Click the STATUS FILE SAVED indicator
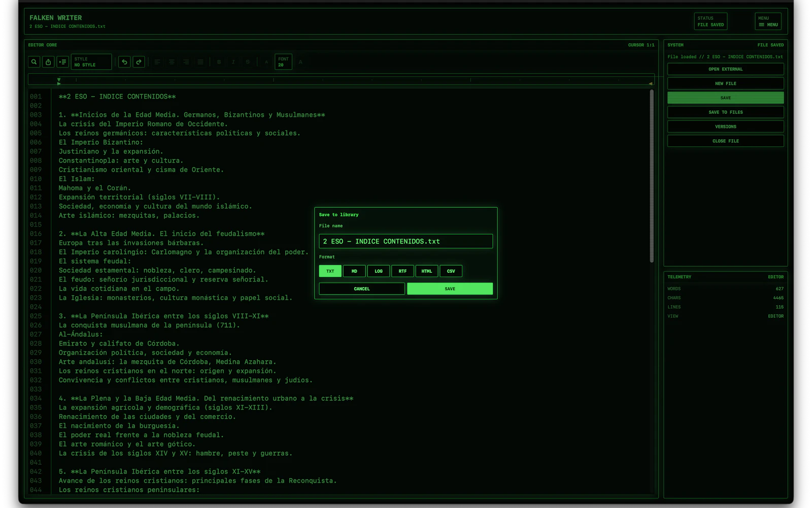 (710, 21)
